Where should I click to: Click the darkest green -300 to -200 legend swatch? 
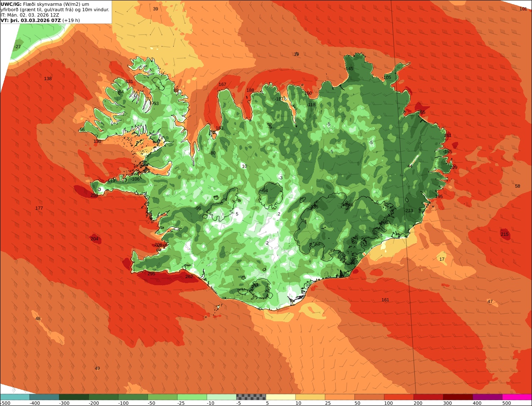pos(74,397)
